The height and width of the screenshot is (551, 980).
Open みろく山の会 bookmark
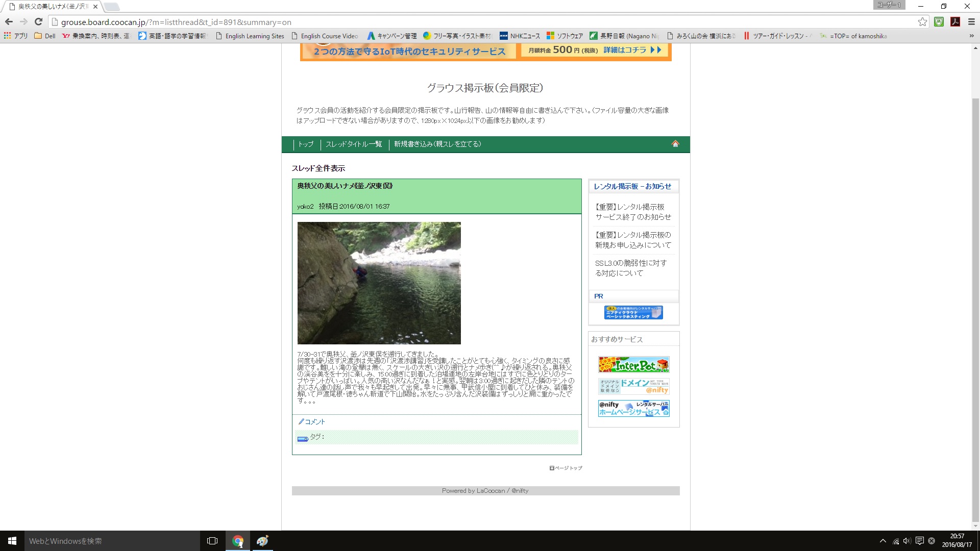701,36
